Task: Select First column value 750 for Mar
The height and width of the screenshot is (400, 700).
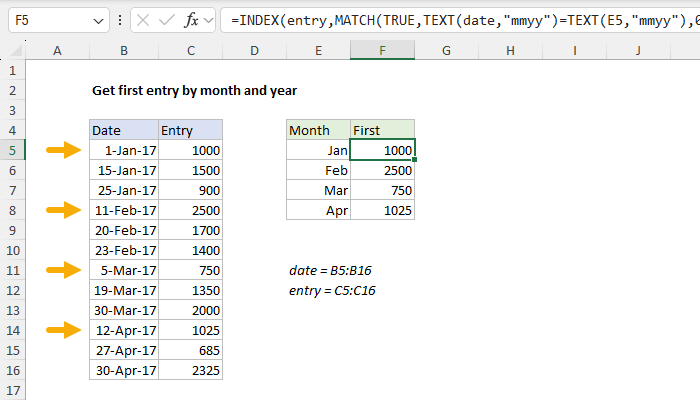Action: 383,191
